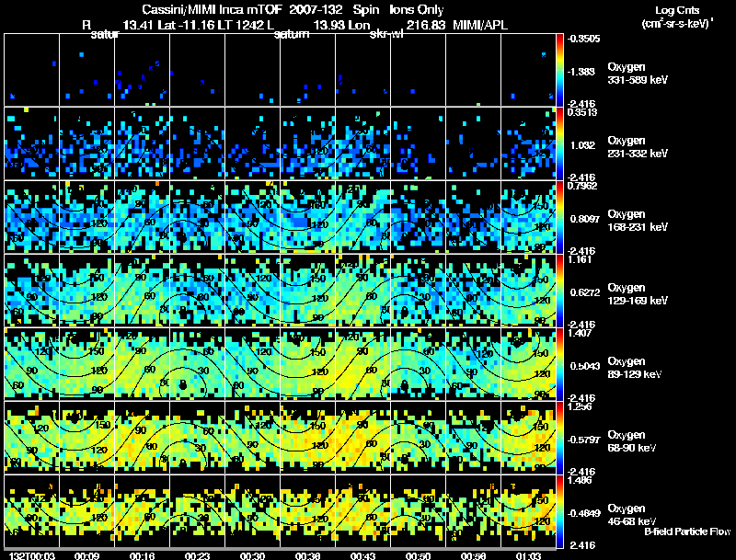Screen dimensions: 736x560
Task: Click the 00:09 time axis tick
Action: tap(87, 555)
